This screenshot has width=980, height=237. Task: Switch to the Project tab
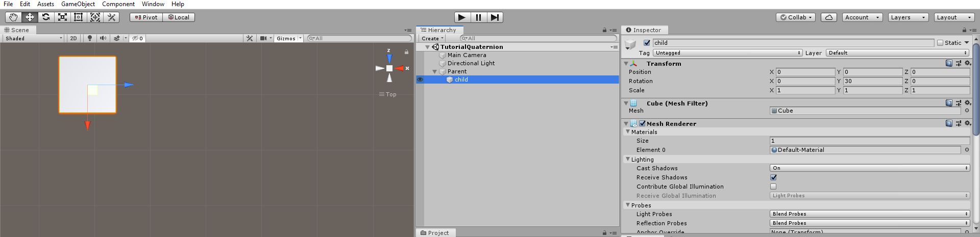pyautogui.click(x=435, y=233)
